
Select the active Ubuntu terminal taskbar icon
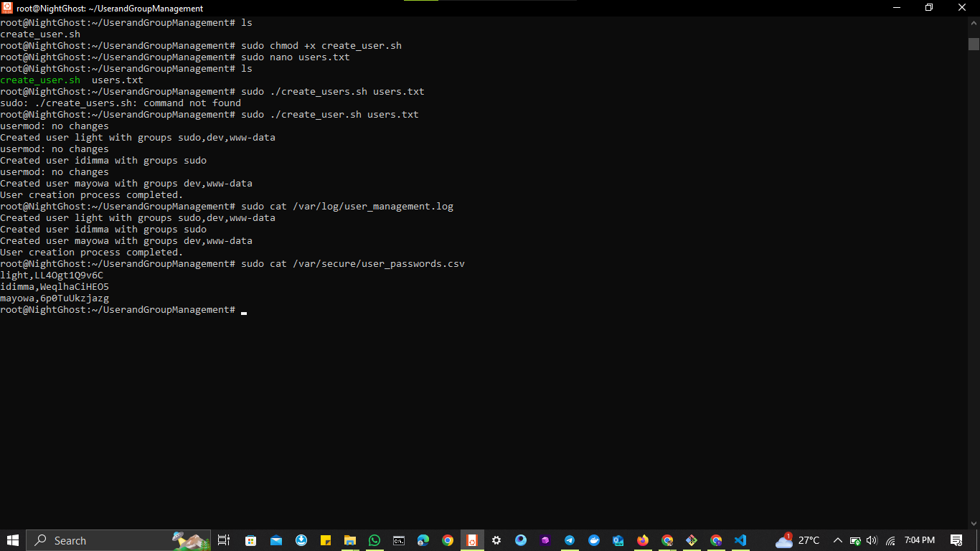(472, 540)
